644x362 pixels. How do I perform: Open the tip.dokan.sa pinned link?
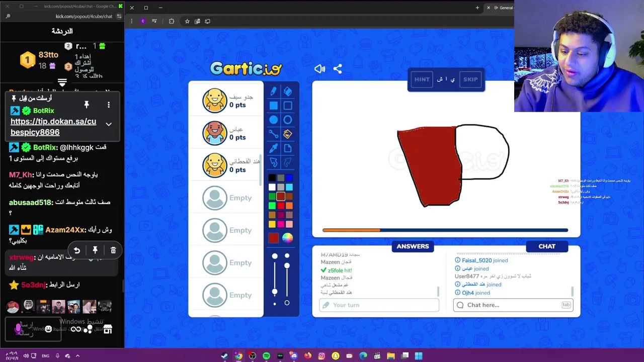53,127
